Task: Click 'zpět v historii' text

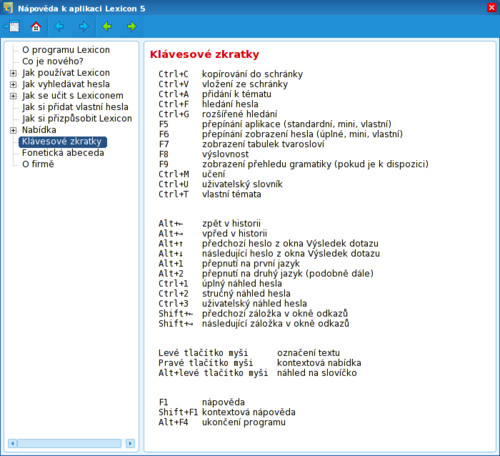Action: pyautogui.click(x=231, y=223)
